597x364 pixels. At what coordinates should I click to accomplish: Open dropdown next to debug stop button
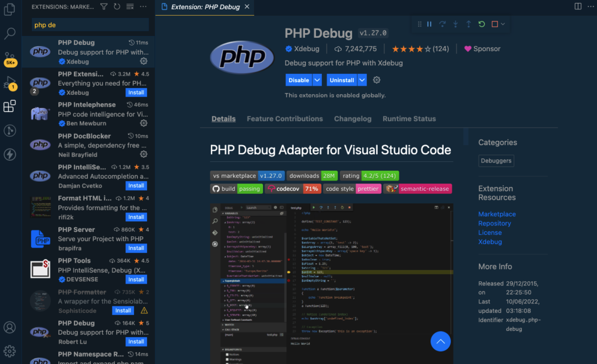pyautogui.click(x=503, y=24)
